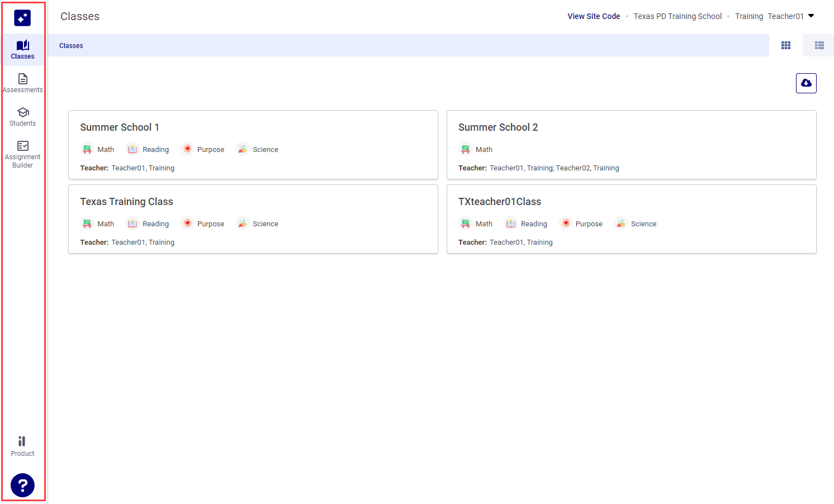The height and width of the screenshot is (504, 834).
Task: Switch to grid view layout
Action: click(x=785, y=45)
